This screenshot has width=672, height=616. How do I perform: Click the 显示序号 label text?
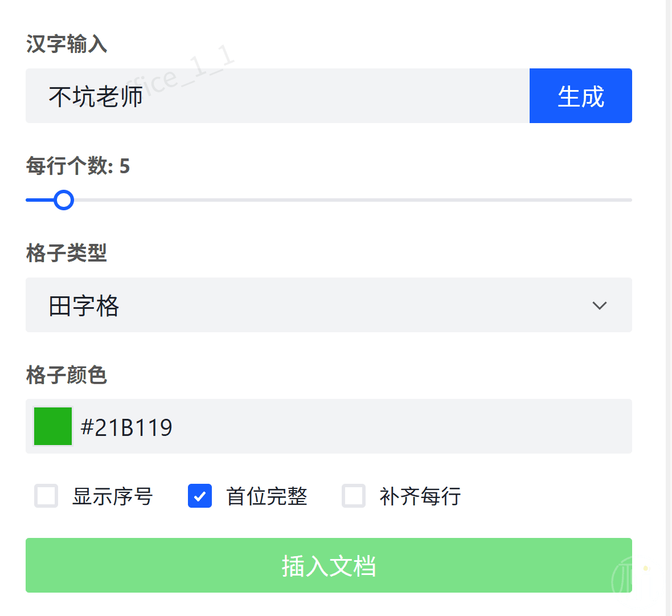(112, 496)
